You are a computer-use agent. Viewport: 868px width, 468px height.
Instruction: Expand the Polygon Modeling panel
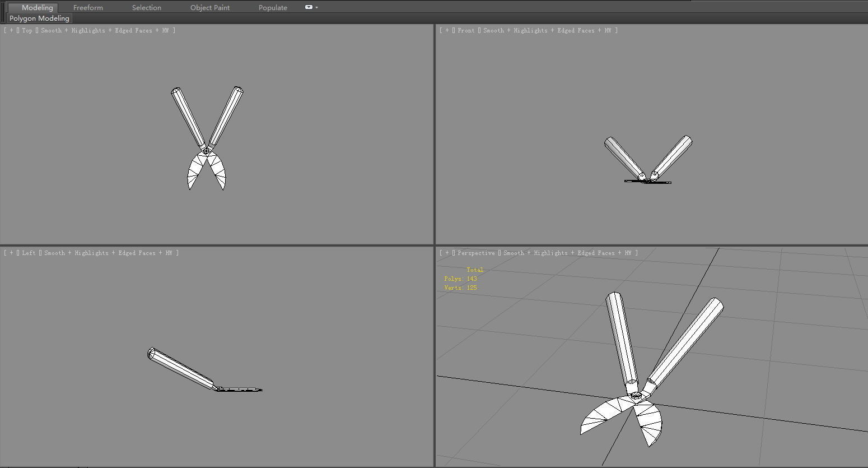coord(39,18)
